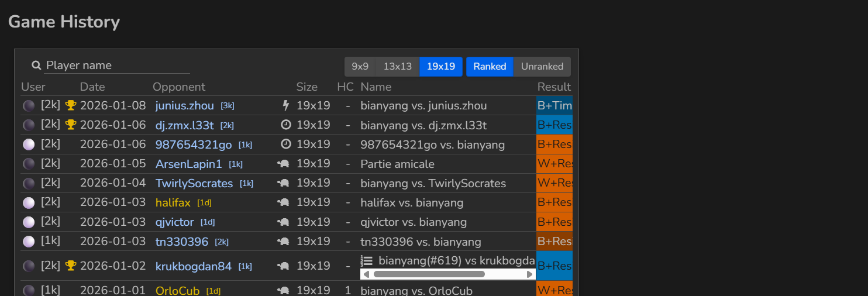The height and width of the screenshot is (296, 868).
Task: Click scrollbar right arrow in name cell
Action: click(x=530, y=274)
